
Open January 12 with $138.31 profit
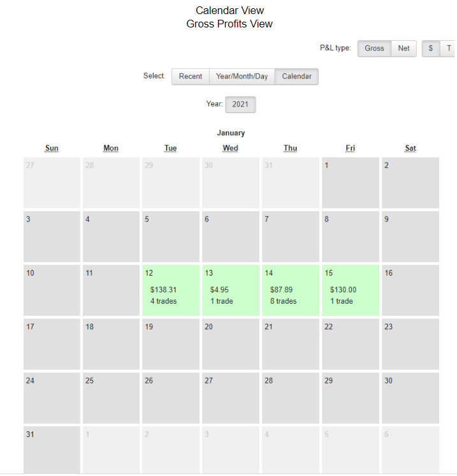click(x=171, y=290)
